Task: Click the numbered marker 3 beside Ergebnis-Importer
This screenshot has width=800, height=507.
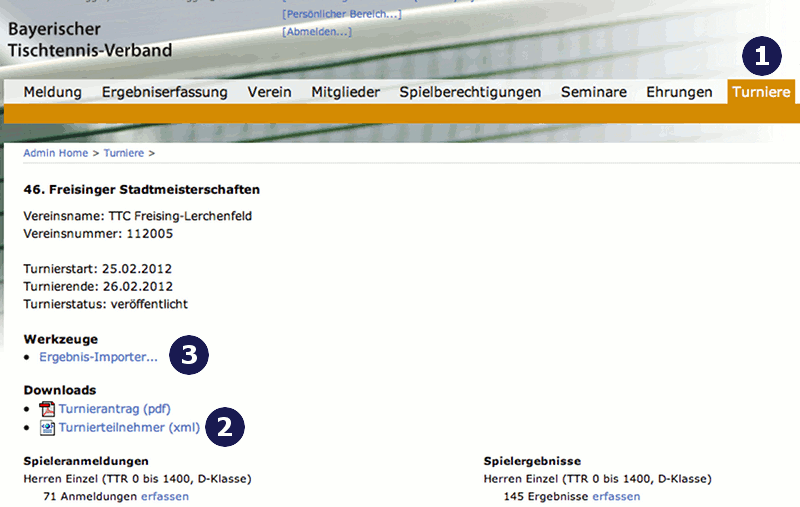Action: tap(188, 356)
